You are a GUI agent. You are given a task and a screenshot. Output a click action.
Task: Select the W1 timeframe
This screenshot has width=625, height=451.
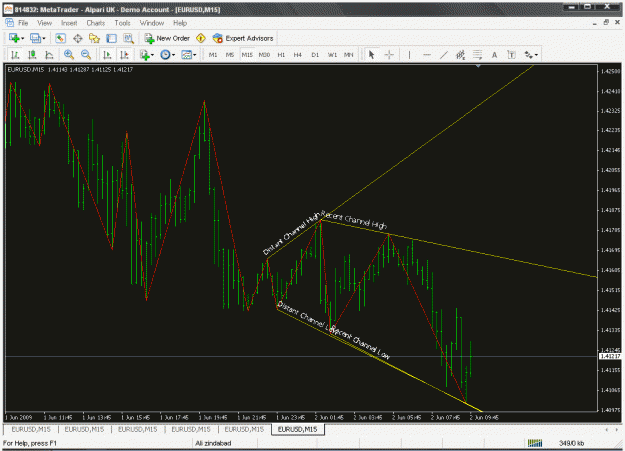332,55
